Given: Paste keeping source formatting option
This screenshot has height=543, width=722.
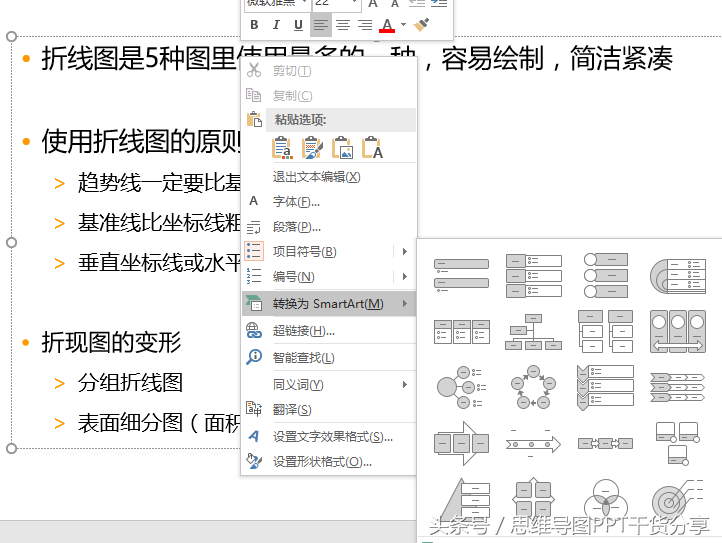Looking at the screenshot, I should 312,147.
